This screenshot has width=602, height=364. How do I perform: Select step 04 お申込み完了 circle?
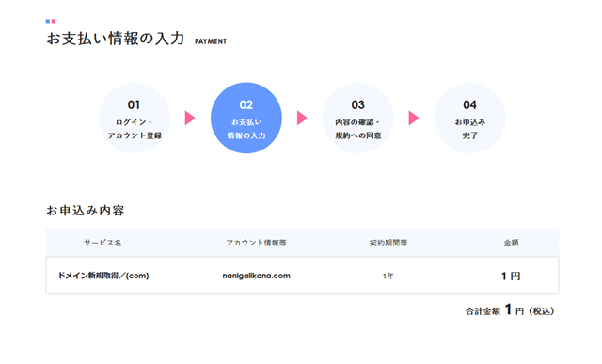click(469, 118)
